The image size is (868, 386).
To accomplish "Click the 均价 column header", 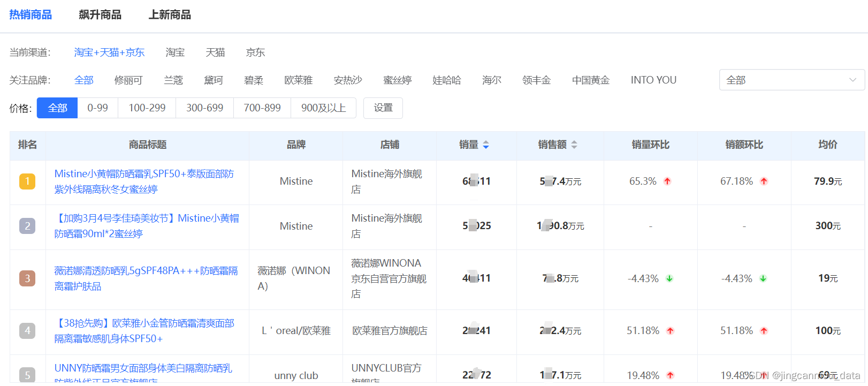I will [828, 145].
